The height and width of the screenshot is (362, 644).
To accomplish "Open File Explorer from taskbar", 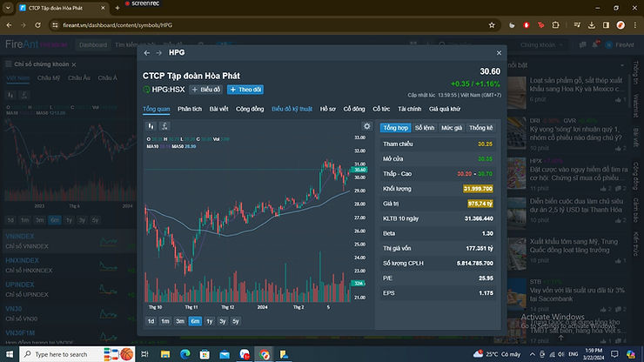I will (165, 354).
